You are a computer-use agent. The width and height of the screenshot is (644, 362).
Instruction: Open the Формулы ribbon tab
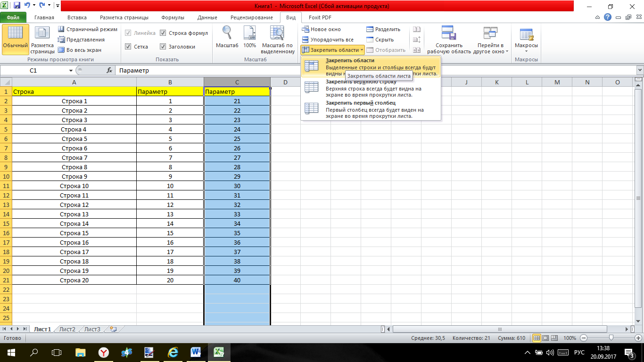[173, 17]
